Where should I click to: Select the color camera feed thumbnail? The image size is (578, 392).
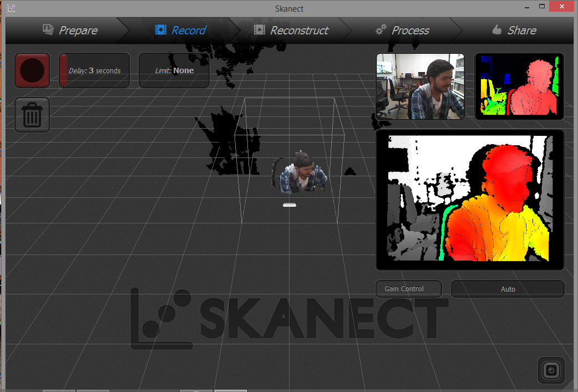(420, 86)
